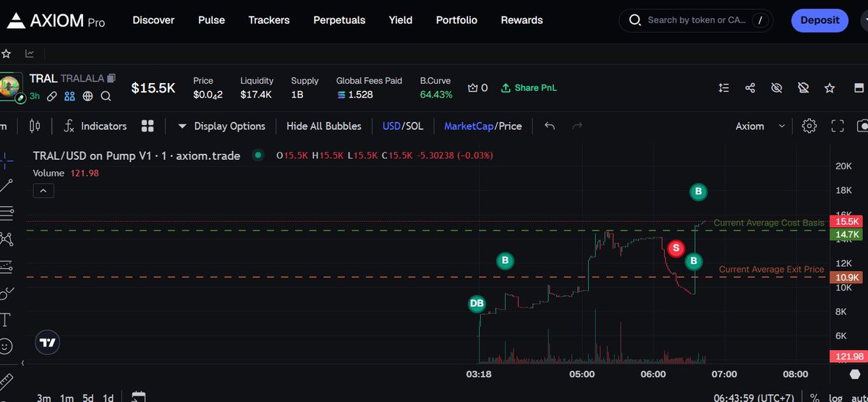Toggle the hide-token eye icon
This screenshot has width=868, height=402.
pyautogui.click(x=777, y=87)
